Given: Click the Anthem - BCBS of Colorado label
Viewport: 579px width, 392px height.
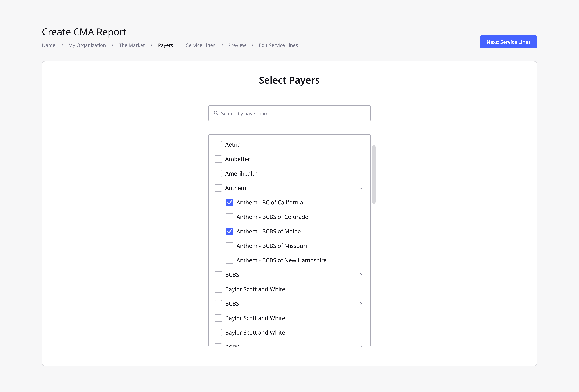Looking at the screenshot, I should [x=272, y=217].
